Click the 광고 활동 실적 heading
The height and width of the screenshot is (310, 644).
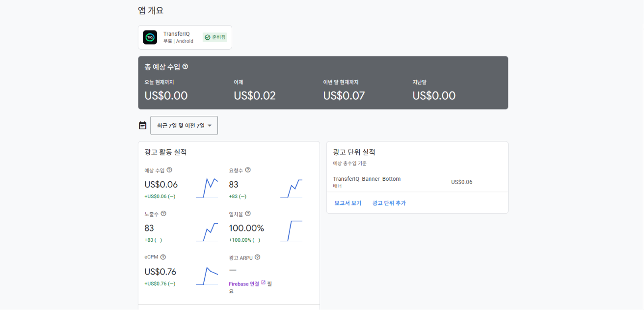[165, 152]
